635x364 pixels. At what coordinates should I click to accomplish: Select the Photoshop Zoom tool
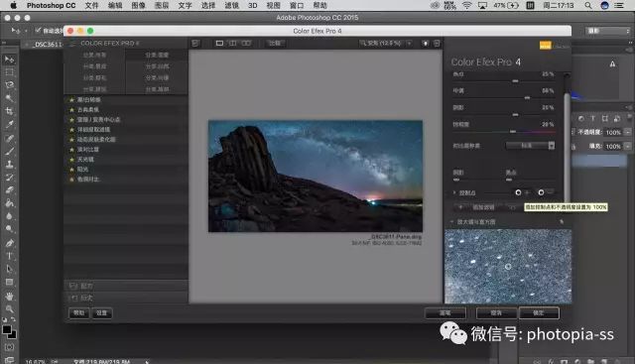coord(9,308)
